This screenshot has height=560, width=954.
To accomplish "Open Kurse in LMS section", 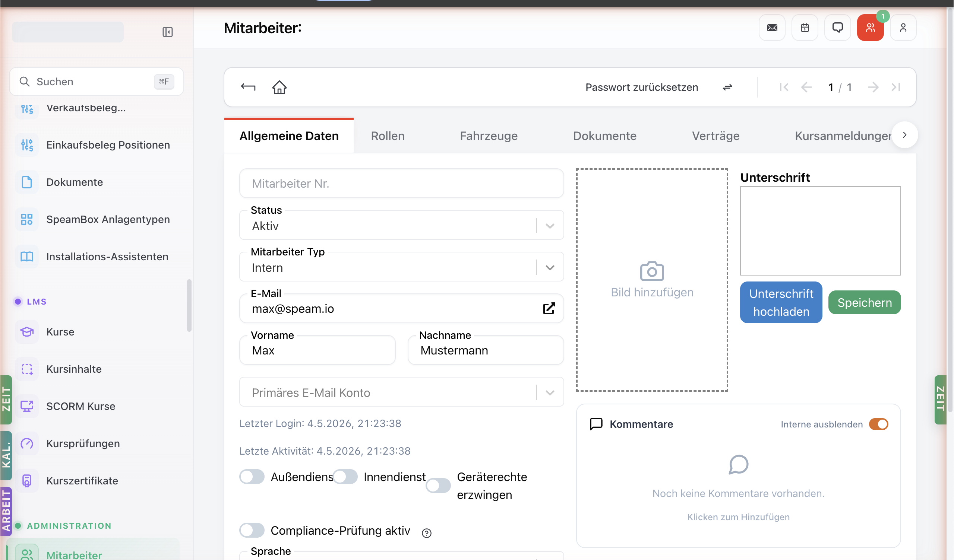I will pyautogui.click(x=97, y=331).
